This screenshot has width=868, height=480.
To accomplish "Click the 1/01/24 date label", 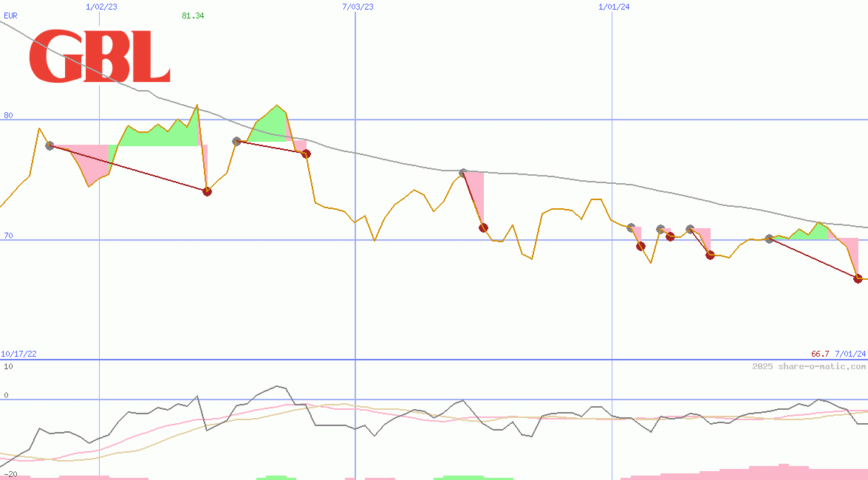I will [614, 7].
